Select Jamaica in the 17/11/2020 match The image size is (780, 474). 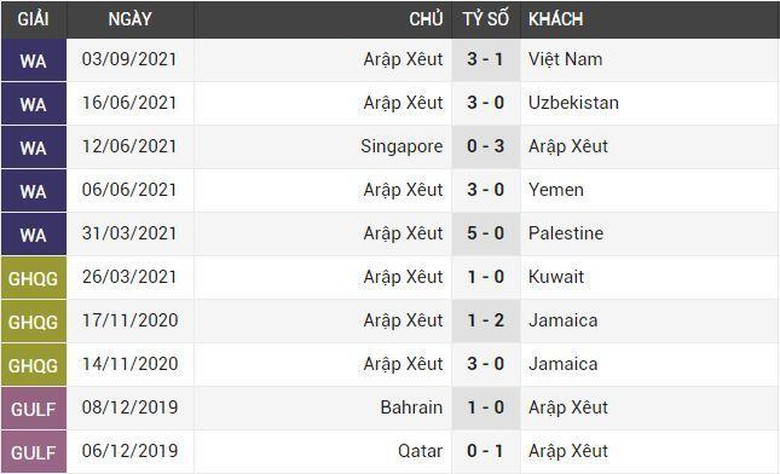click(x=563, y=321)
